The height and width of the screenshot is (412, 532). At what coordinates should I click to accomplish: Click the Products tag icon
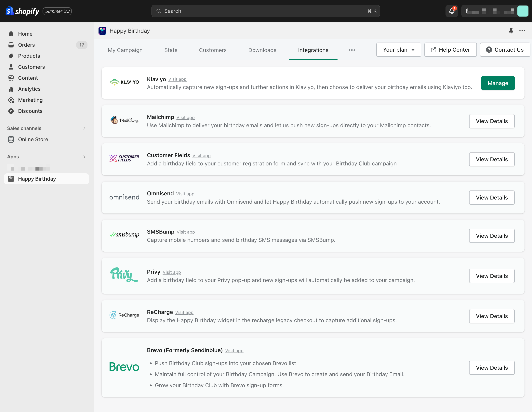[x=11, y=56]
